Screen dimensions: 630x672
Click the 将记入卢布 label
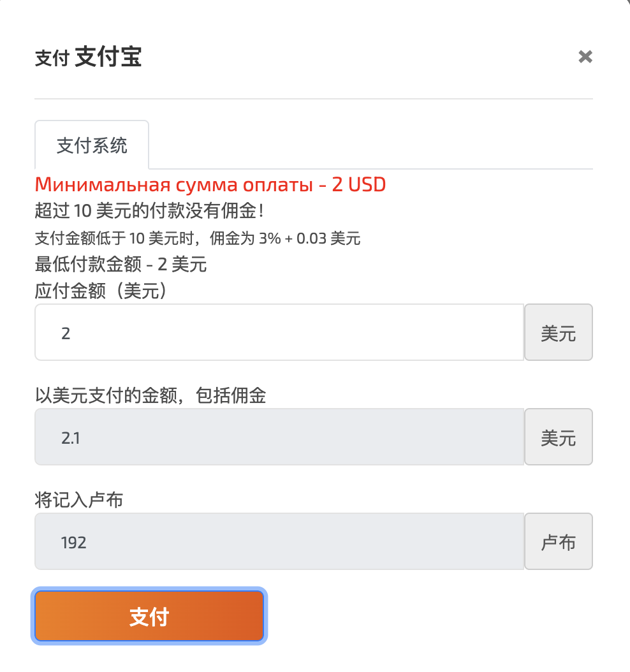(78, 500)
